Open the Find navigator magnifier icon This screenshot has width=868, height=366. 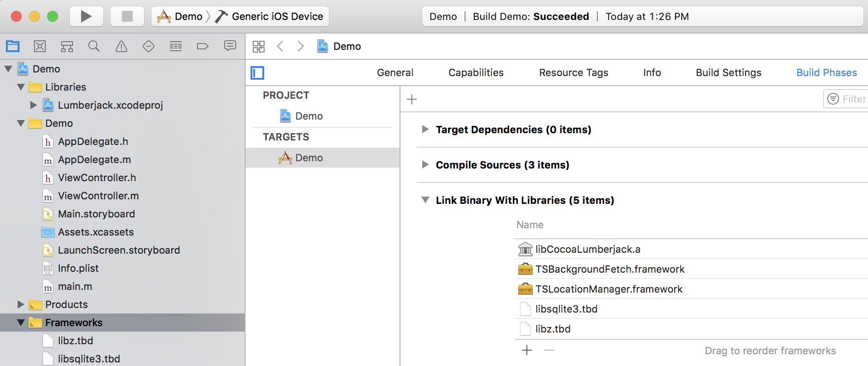coord(94,46)
